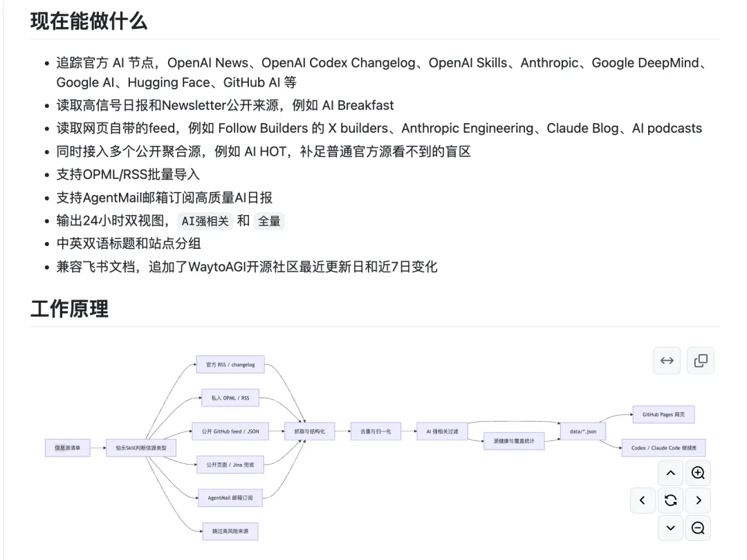The height and width of the screenshot is (560, 747).
Task: Click the 'data/*.json' node in the diagram
Action: (x=583, y=431)
